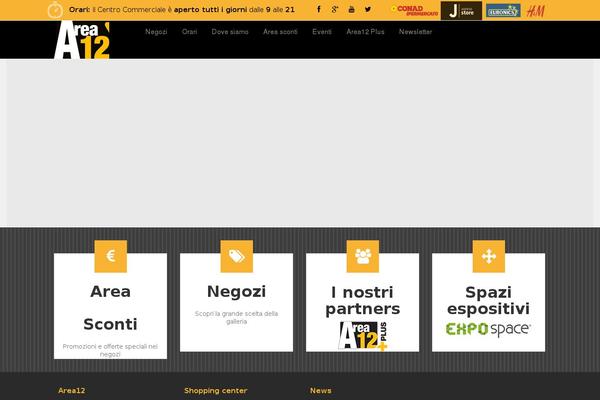Click the Euronics logo
This screenshot has width=600, height=400.
[x=503, y=11]
